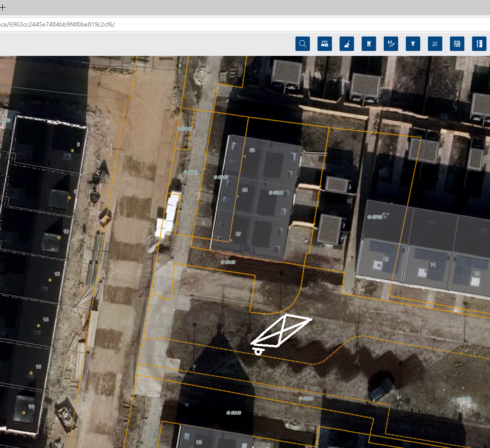Click the circular handle below the white shape
Image resolution: width=490 pixels, height=448 pixels.
tap(258, 352)
